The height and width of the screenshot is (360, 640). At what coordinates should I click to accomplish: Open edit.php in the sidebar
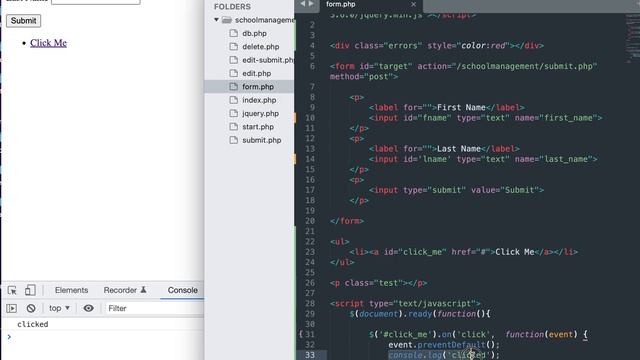[256, 73]
